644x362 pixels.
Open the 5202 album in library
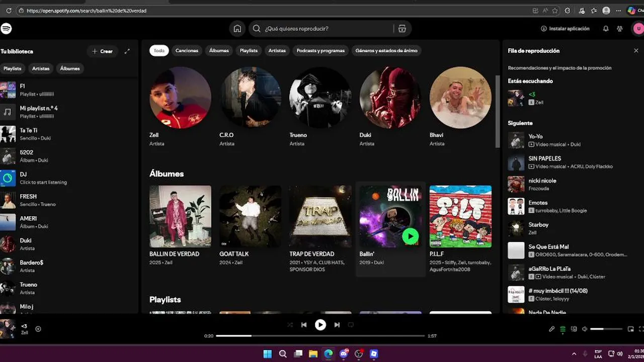pyautogui.click(x=68, y=156)
